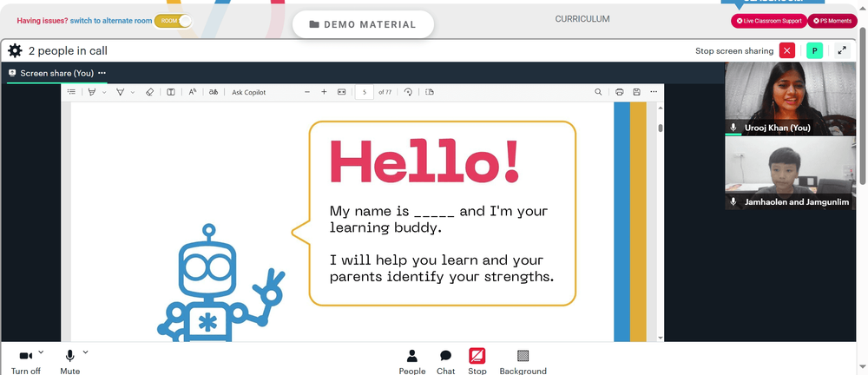
Task: Click the PDF read aloud icon
Action: tap(193, 92)
